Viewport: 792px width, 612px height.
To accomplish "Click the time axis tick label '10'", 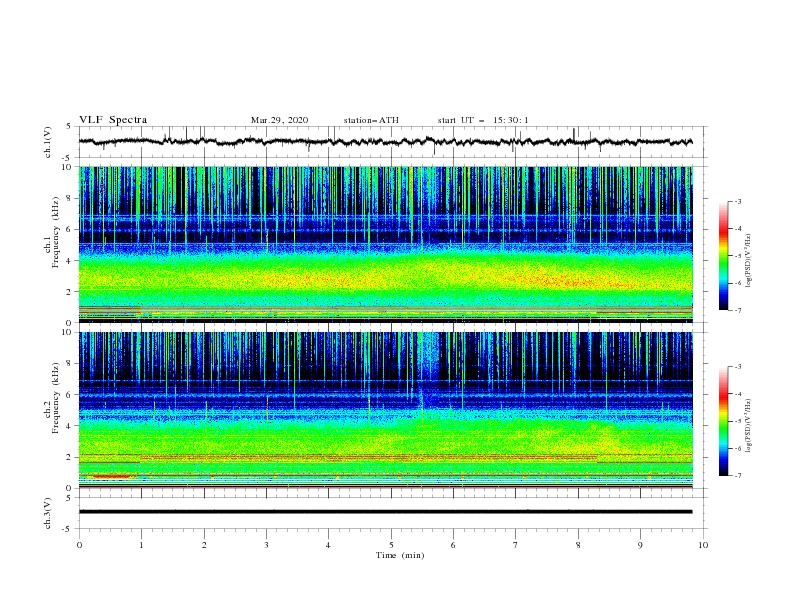I will tap(703, 545).
